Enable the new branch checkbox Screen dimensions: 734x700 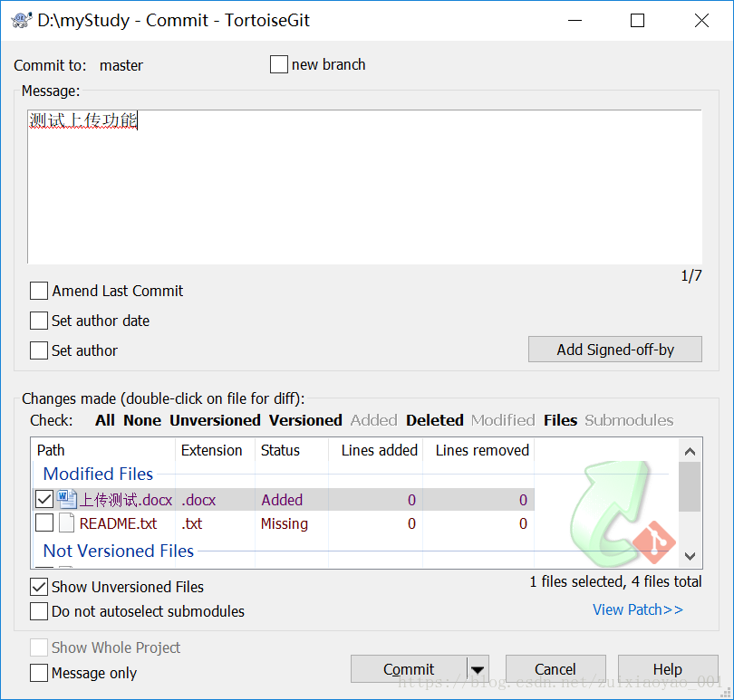click(x=278, y=64)
